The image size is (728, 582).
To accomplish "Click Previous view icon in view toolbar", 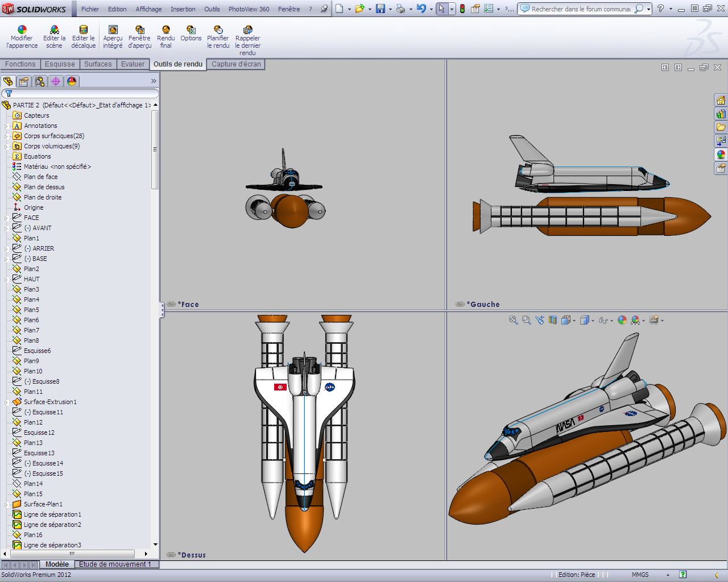I will tap(540, 321).
